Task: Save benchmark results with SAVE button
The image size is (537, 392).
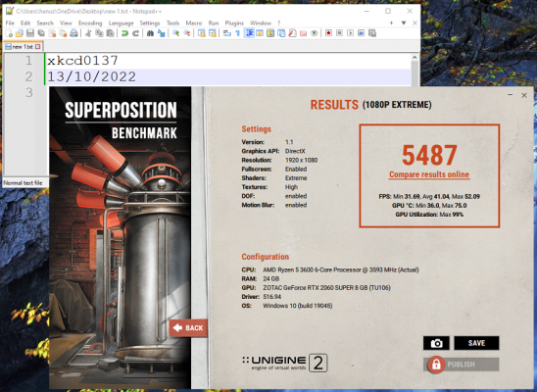Action: click(x=476, y=343)
